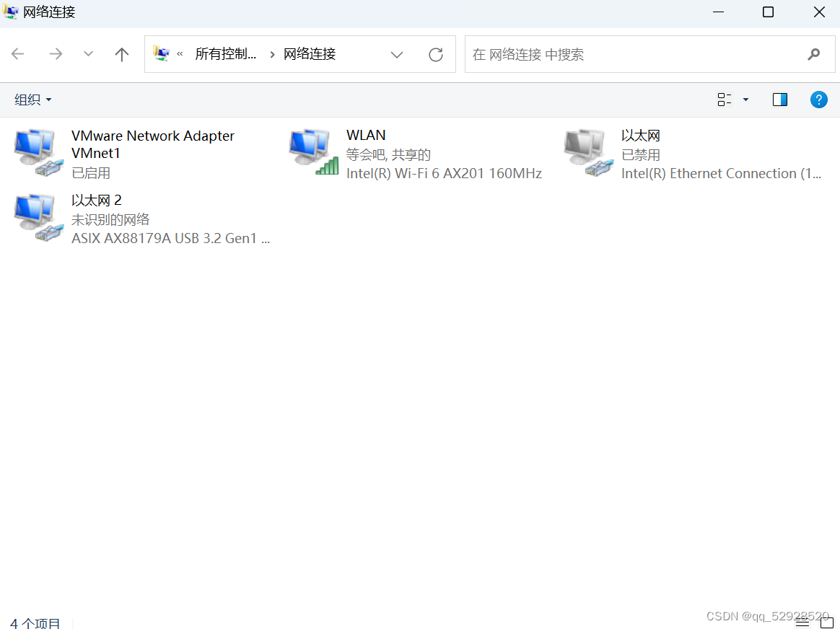Viewport: 840px width, 629px height.
Task: Select the 所有控制... breadcrumb segment
Action: coord(226,54)
